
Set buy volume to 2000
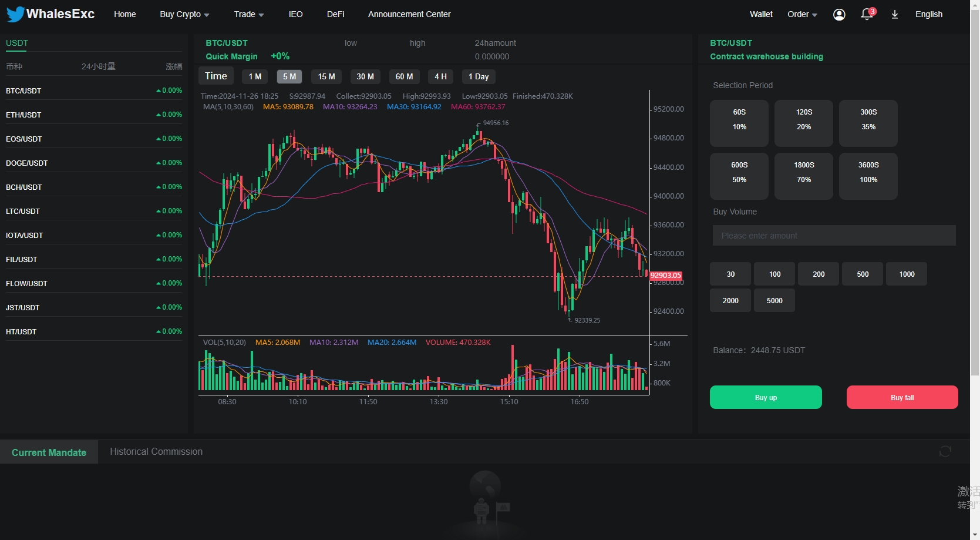click(x=730, y=300)
